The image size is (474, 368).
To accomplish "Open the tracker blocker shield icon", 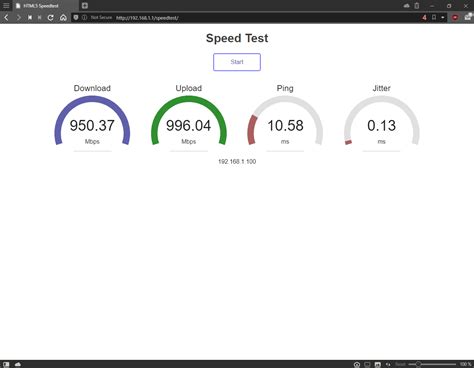I will pos(76,17).
